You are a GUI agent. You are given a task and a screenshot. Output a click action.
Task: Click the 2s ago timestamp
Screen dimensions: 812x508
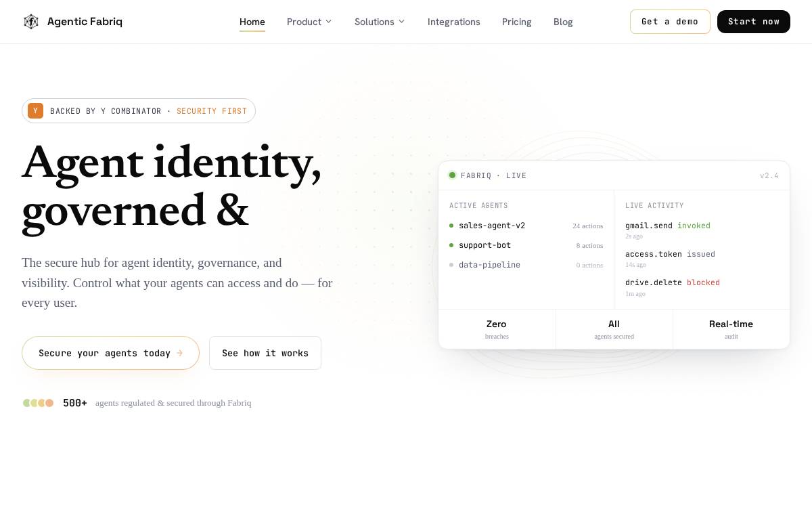click(x=634, y=236)
